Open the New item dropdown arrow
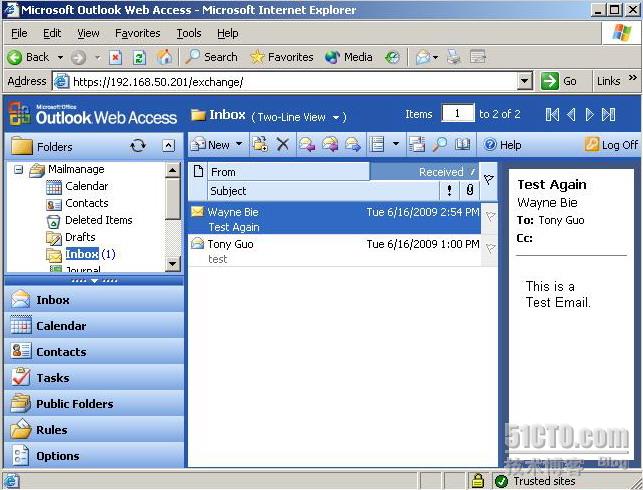 click(x=239, y=144)
